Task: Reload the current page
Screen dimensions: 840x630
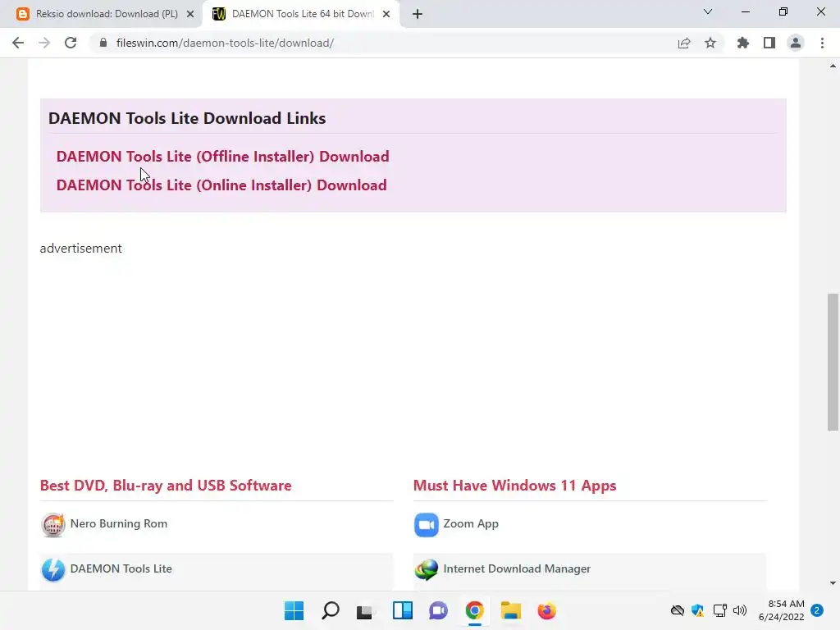Action: [71, 43]
